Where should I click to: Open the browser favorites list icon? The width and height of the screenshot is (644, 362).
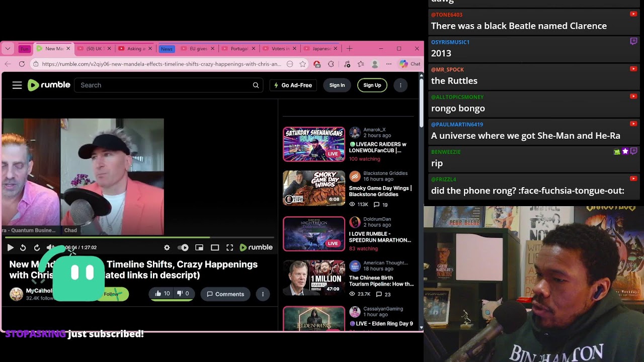click(361, 64)
